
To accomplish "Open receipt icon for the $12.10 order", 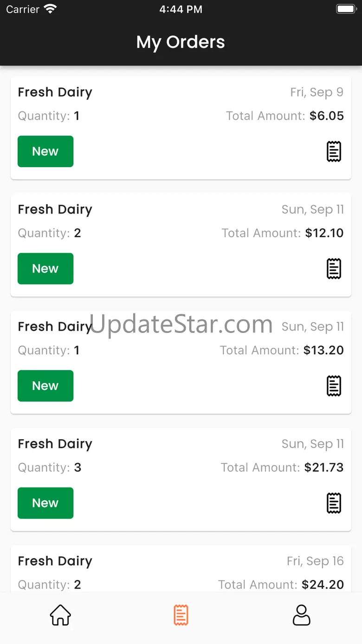I will [x=334, y=269].
